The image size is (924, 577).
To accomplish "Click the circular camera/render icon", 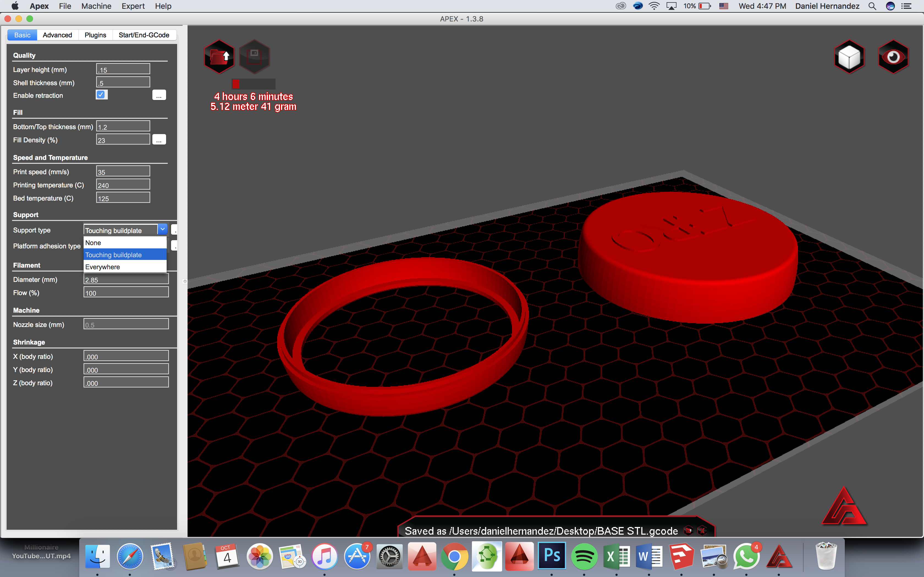I will pyautogui.click(x=893, y=57).
